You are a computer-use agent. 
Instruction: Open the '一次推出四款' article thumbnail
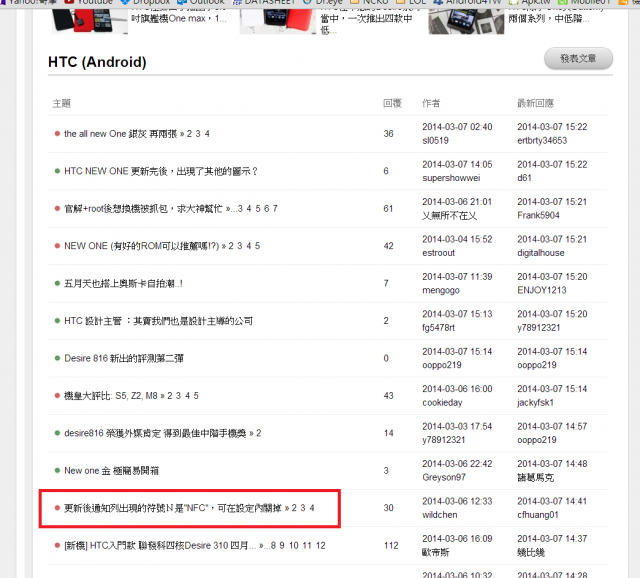tap(278, 21)
